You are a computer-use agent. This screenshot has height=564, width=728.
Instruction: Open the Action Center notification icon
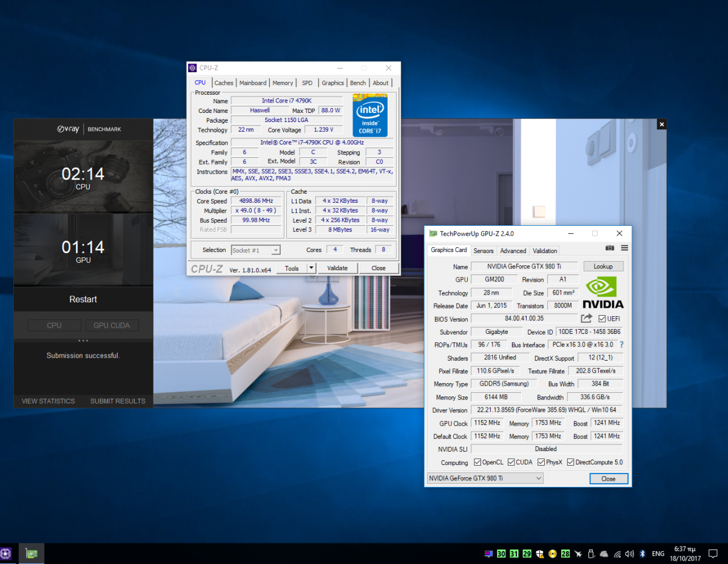pos(713,554)
